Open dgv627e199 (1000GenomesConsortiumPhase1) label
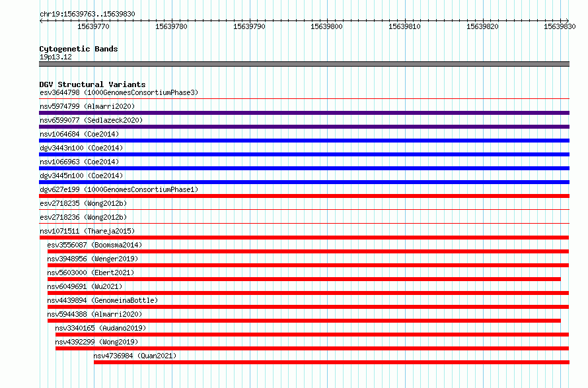The height and width of the screenshot is (388, 588). [x=119, y=189]
